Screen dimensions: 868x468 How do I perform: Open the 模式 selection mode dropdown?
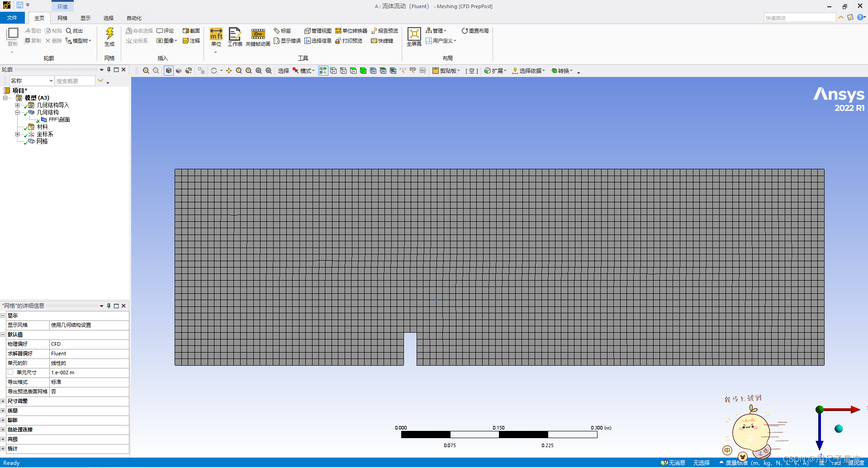click(304, 71)
